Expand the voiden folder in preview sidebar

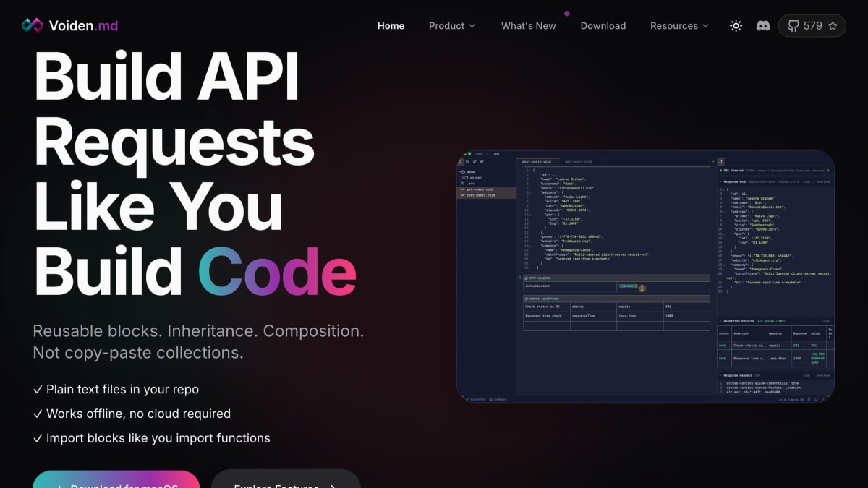pos(472,178)
